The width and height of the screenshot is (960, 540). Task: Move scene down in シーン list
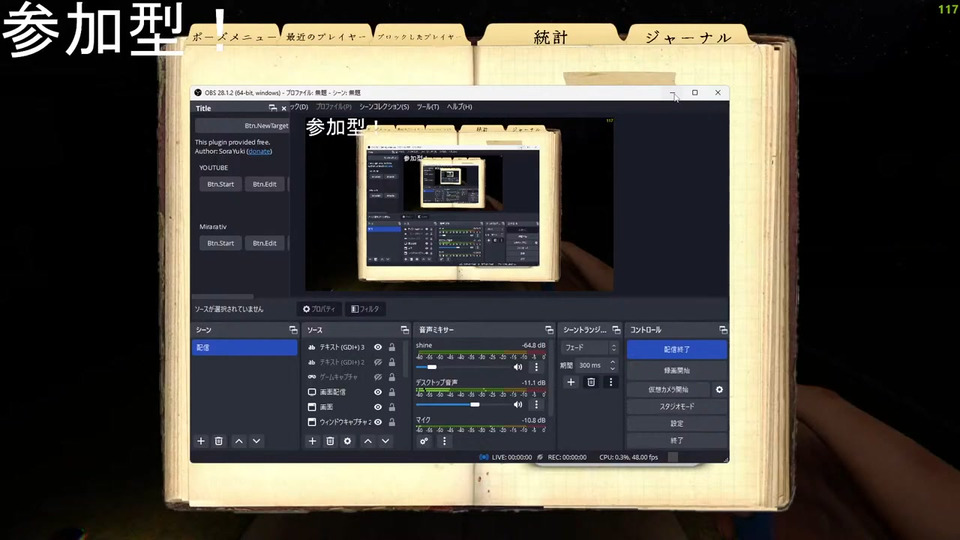(257, 441)
